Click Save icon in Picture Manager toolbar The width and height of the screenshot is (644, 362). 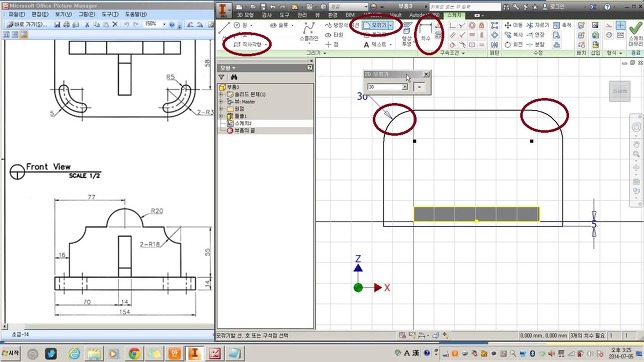point(57,25)
